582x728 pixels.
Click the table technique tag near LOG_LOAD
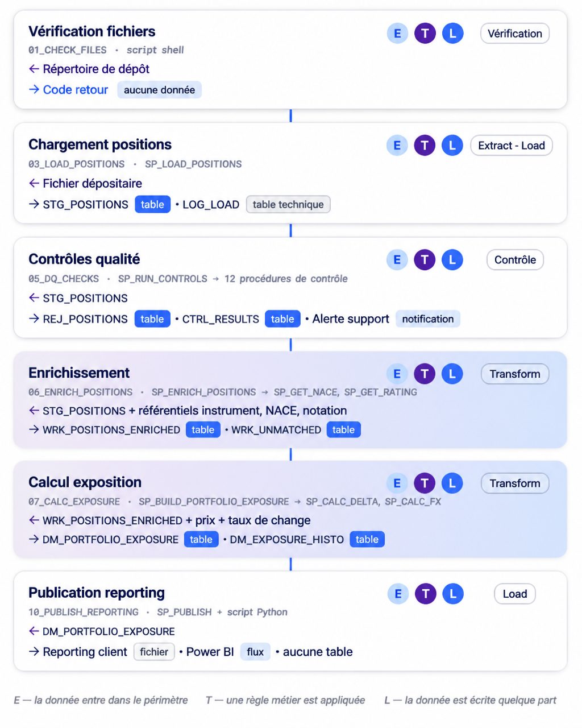click(288, 205)
